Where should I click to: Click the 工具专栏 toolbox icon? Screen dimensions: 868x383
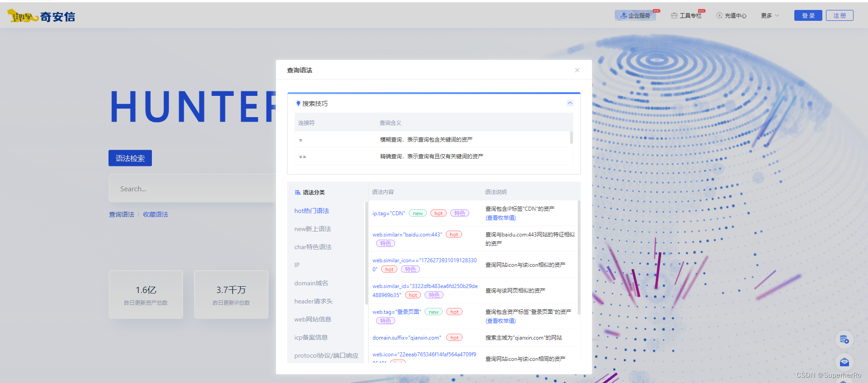pos(674,15)
